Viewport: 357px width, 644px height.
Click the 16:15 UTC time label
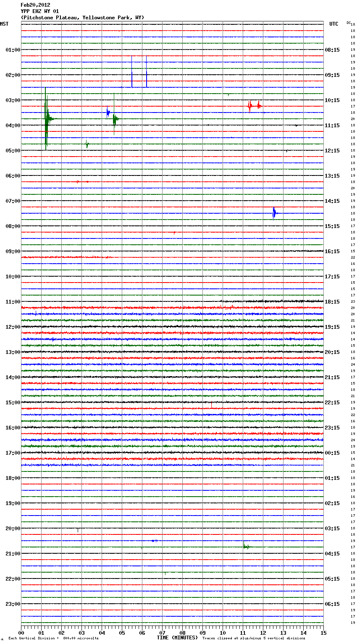click(332, 251)
